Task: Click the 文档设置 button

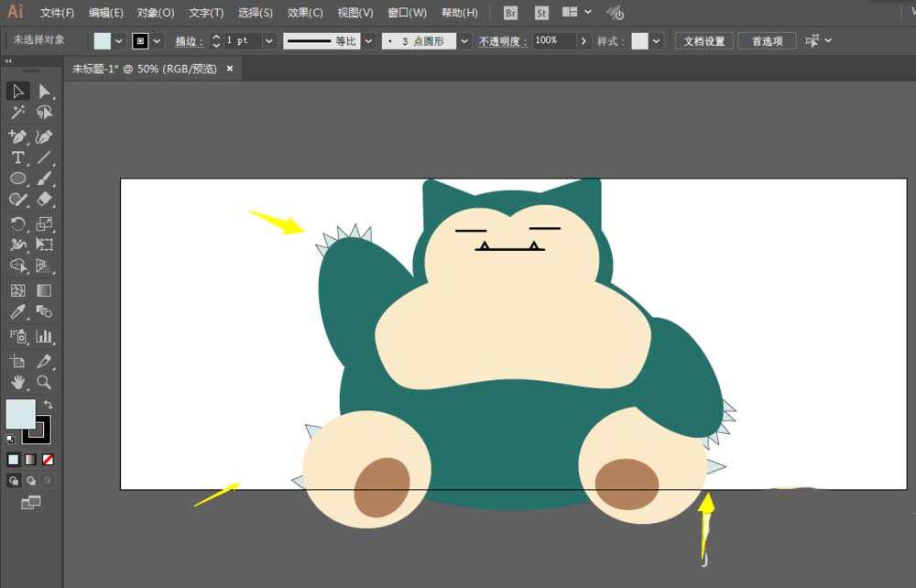Action: click(x=703, y=41)
